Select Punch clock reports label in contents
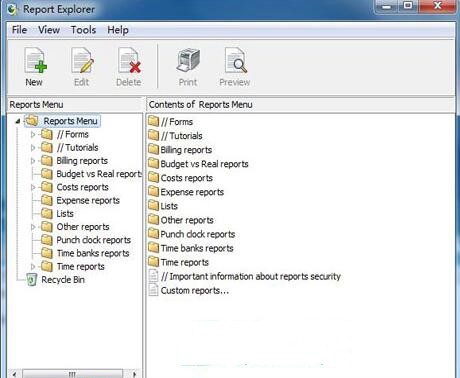Viewport: 460px width, 378px height. 198,234
